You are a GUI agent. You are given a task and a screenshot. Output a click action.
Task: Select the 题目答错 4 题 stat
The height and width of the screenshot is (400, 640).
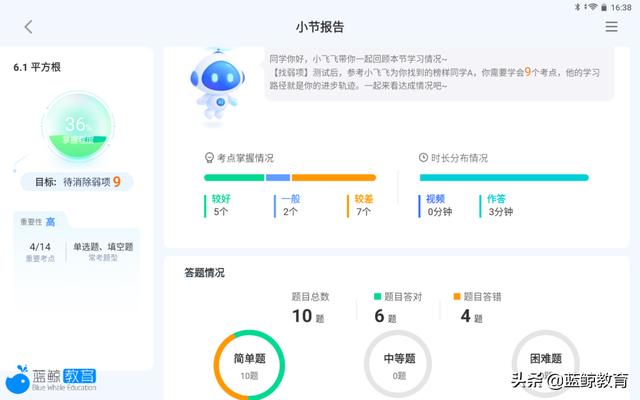click(477, 307)
